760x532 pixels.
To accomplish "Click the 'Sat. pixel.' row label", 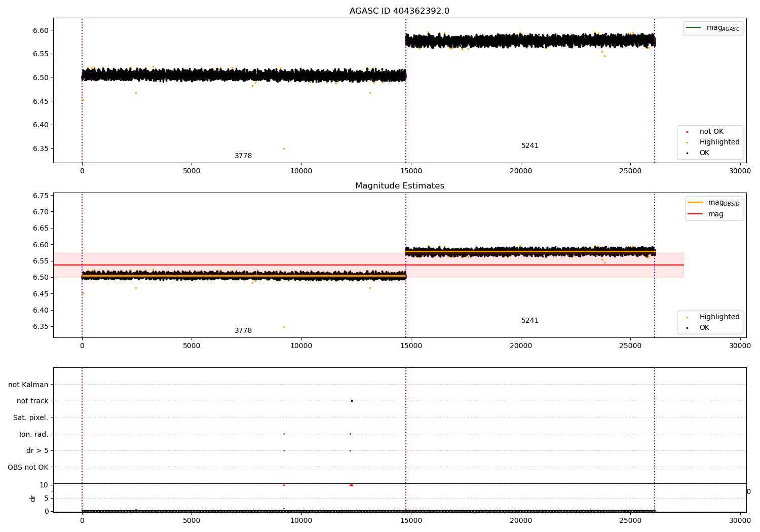I will pyautogui.click(x=31, y=417).
